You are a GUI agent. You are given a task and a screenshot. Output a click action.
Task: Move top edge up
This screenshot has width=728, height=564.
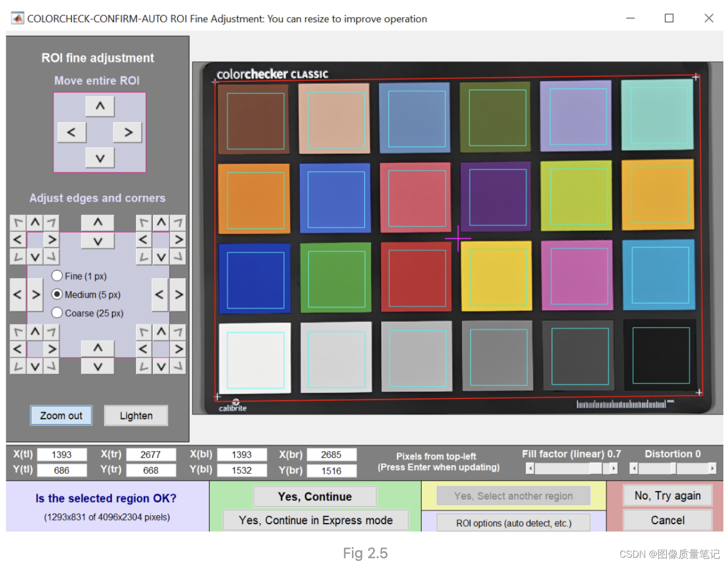[97, 223]
